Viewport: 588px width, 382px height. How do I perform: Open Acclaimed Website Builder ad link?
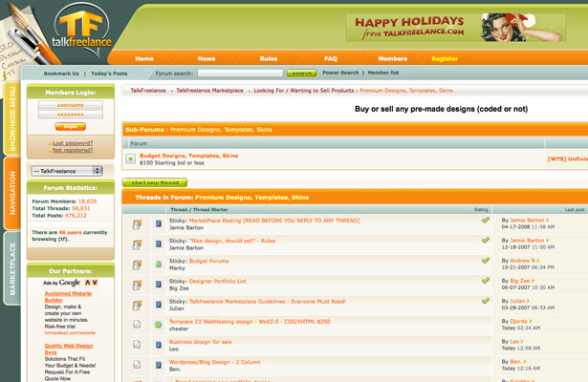68,297
